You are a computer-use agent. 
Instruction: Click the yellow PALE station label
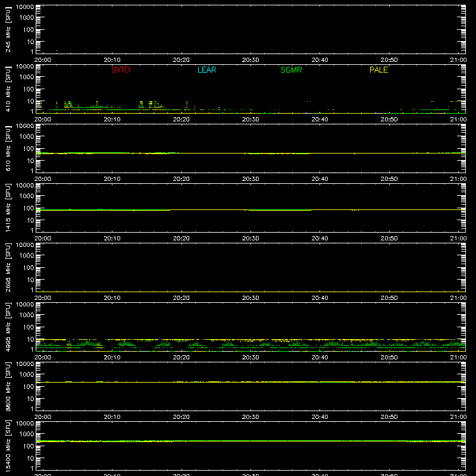tap(378, 70)
